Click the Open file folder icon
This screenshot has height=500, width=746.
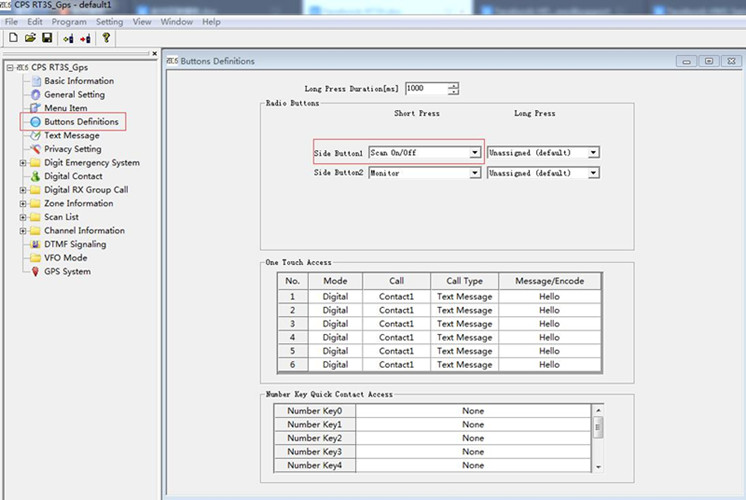tap(30, 38)
